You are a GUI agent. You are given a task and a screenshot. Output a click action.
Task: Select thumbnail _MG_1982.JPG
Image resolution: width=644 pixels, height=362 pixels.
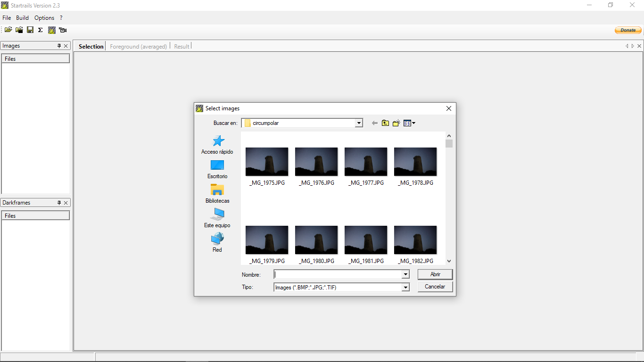click(x=415, y=245)
